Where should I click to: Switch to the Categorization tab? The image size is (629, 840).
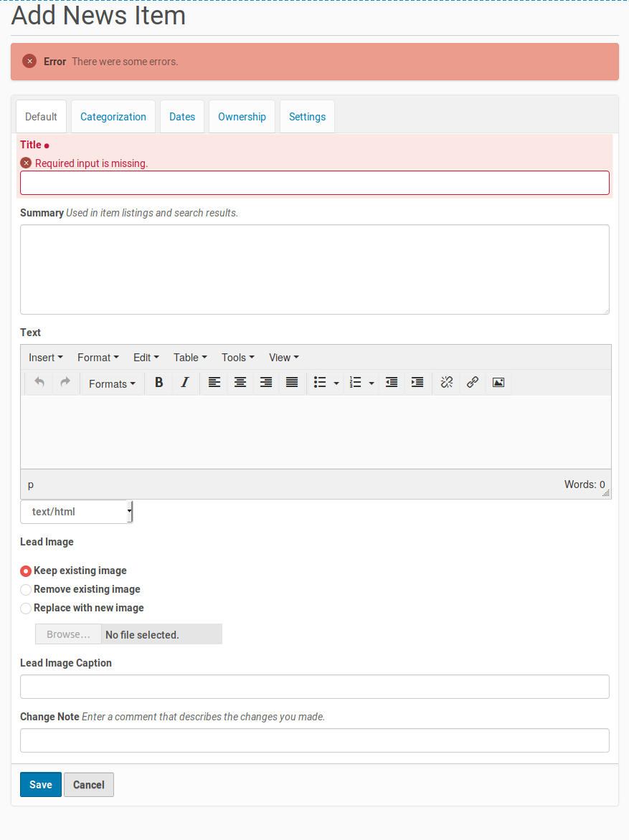click(x=113, y=116)
